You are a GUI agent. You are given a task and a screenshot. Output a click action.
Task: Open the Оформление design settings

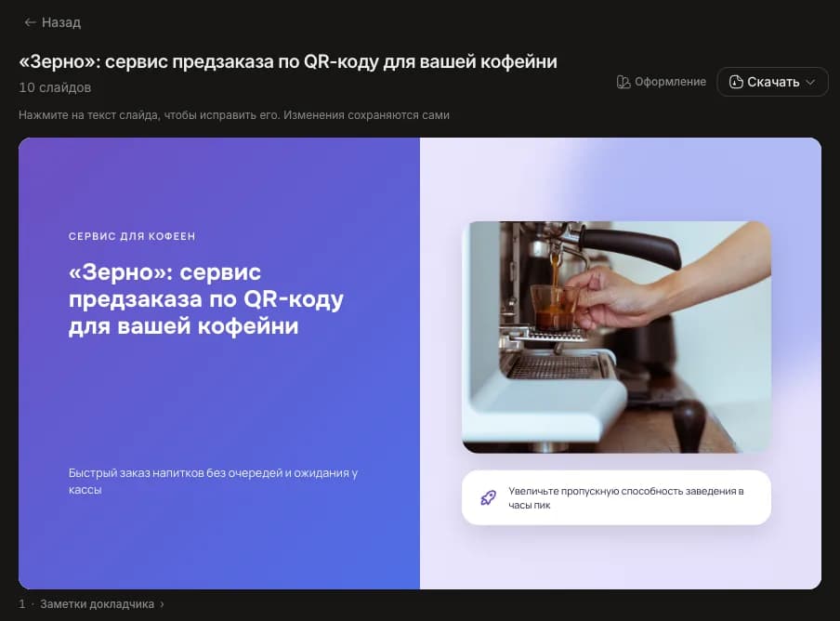click(x=661, y=82)
